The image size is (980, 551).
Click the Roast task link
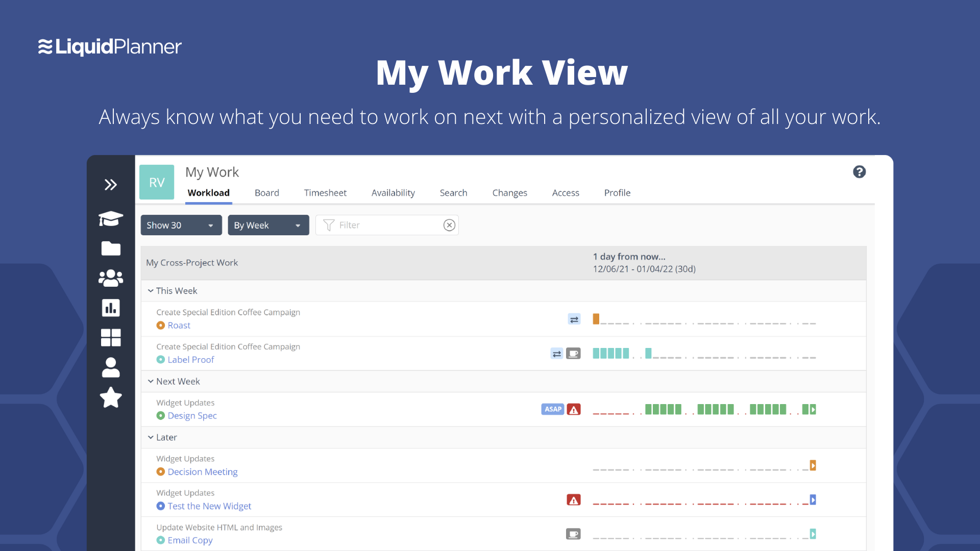178,325
